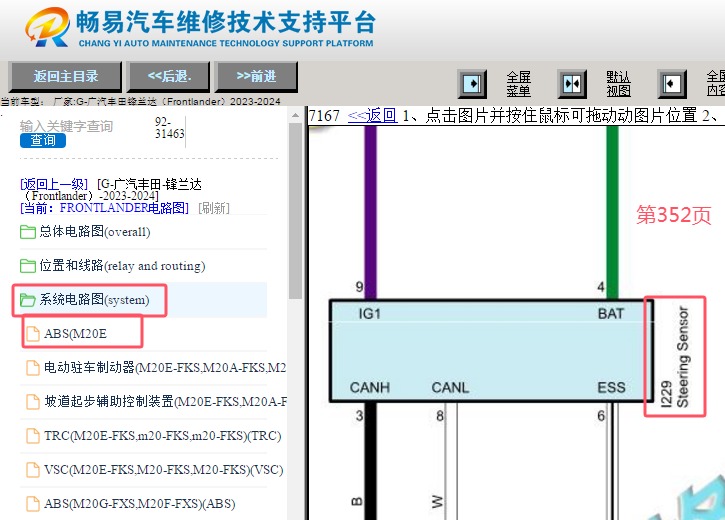
Task: Click the I229 Steering Sensor label
Action: pos(675,357)
